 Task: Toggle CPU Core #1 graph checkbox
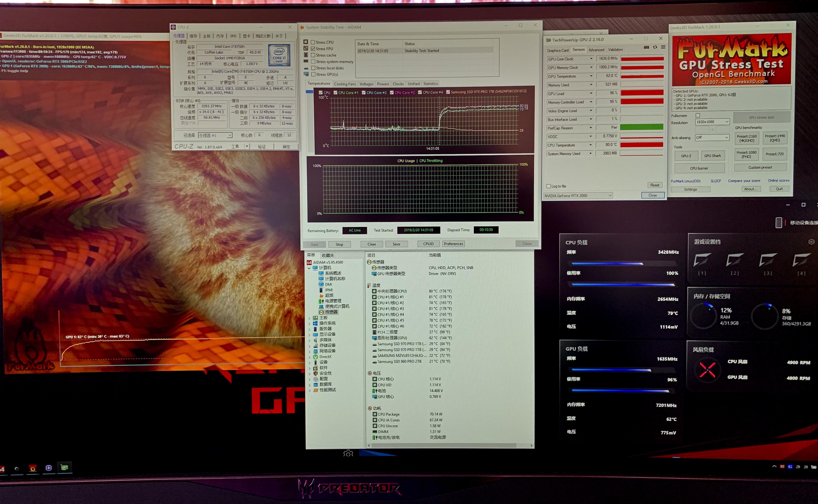(336, 93)
